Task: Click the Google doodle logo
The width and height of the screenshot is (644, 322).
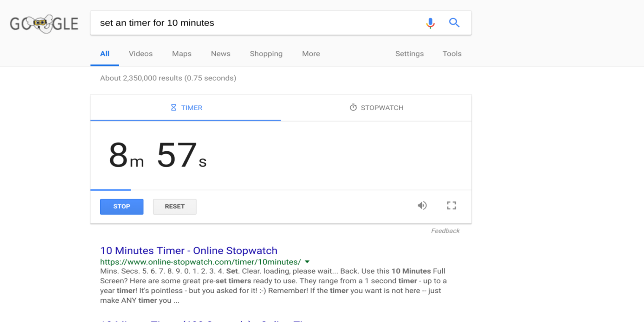Action: [44, 24]
